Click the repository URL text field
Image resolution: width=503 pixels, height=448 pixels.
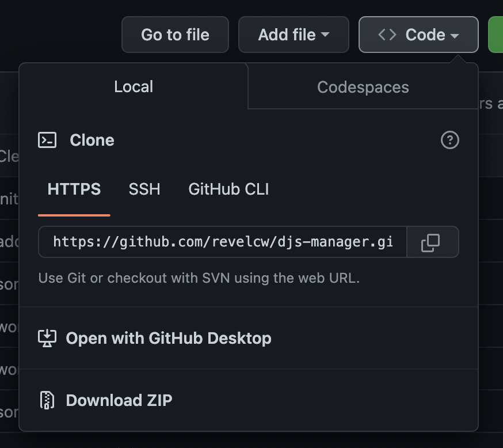pyautogui.click(x=223, y=242)
